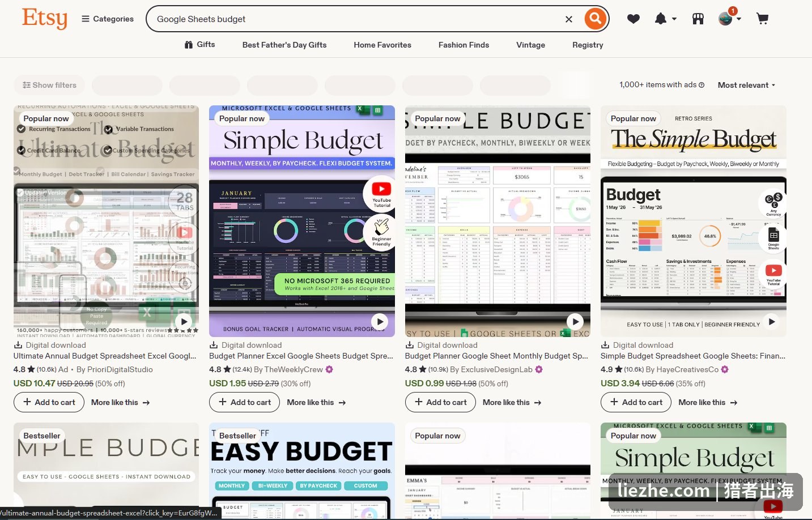
Task: Click 4.9 star rating of HayeCreativesCo listing
Action: (611, 369)
